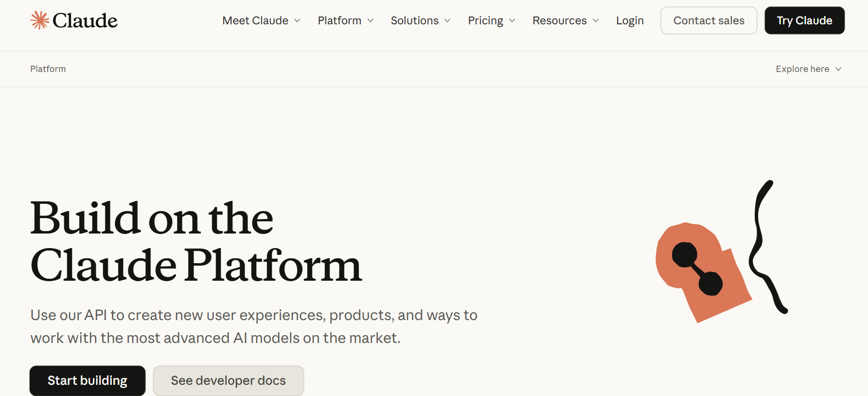The height and width of the screenshot is (396, 868).
Task: Go to the Login page
Action: 630,20
